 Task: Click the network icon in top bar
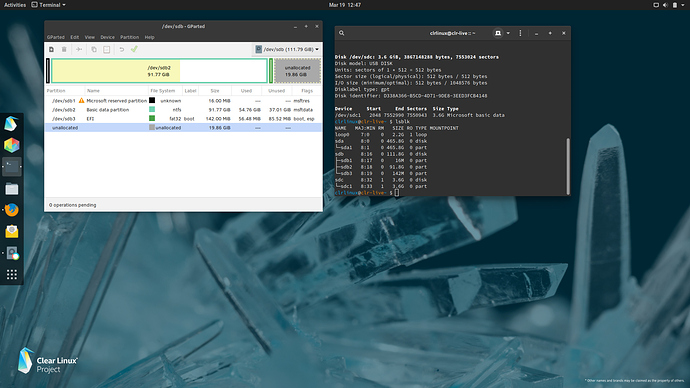656,5
